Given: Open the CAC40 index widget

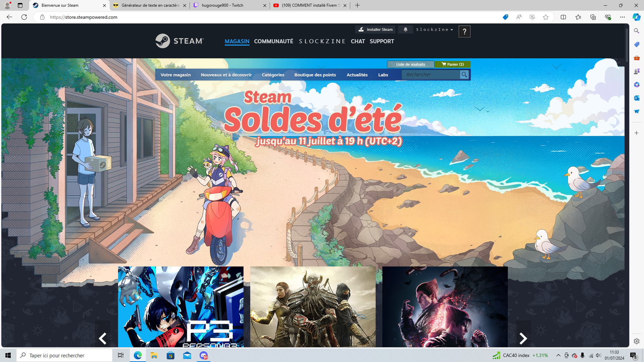Looking at the screenshot, I should (520, 355).
